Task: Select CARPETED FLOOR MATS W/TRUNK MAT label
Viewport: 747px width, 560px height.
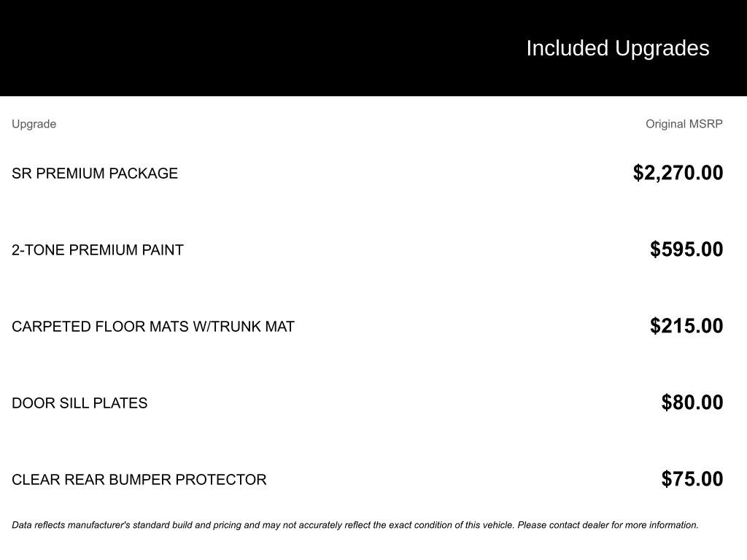Action: tap(152, 327)
